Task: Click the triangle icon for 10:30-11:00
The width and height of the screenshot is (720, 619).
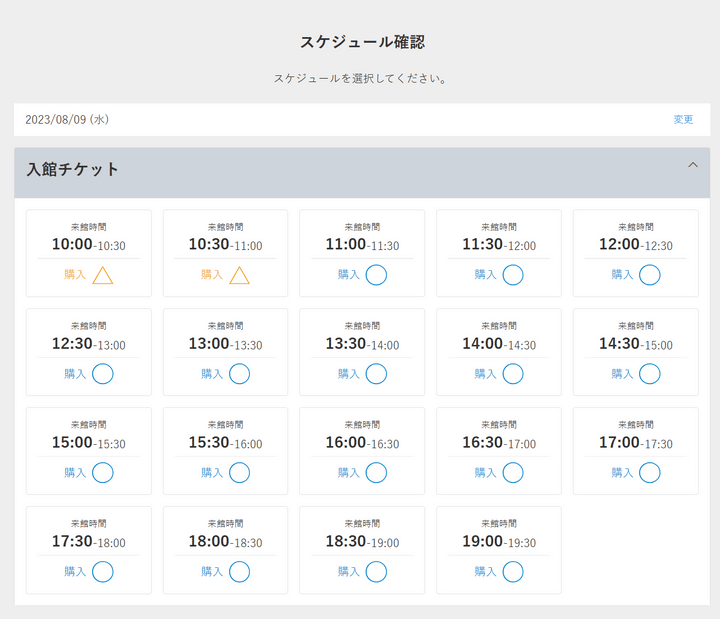Action: tap(239, 275)
